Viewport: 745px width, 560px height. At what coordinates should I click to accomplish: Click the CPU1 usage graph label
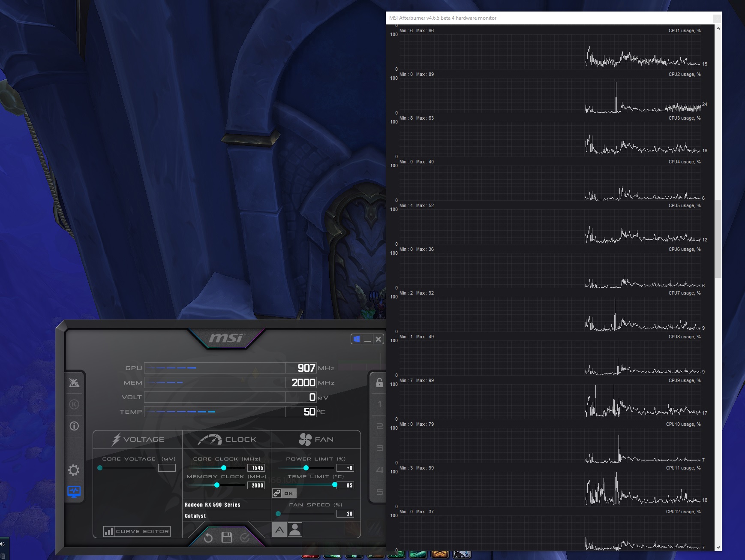(685, 30)
